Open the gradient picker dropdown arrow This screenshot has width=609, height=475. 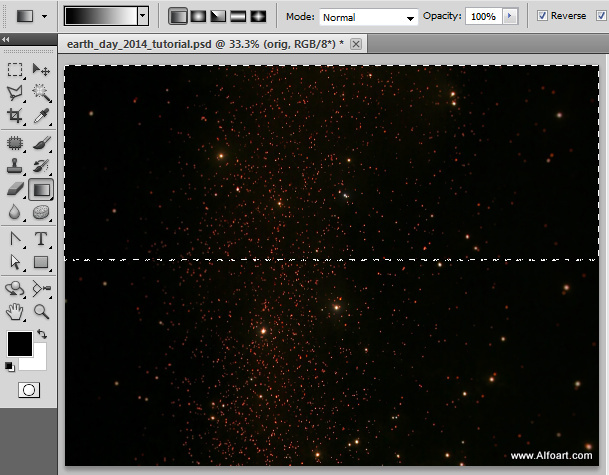click(x=143, y=16)
